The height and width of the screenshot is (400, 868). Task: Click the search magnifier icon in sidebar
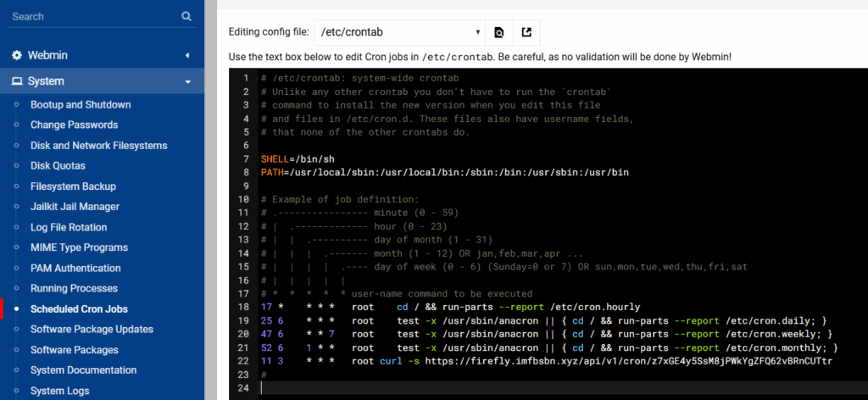186,16
